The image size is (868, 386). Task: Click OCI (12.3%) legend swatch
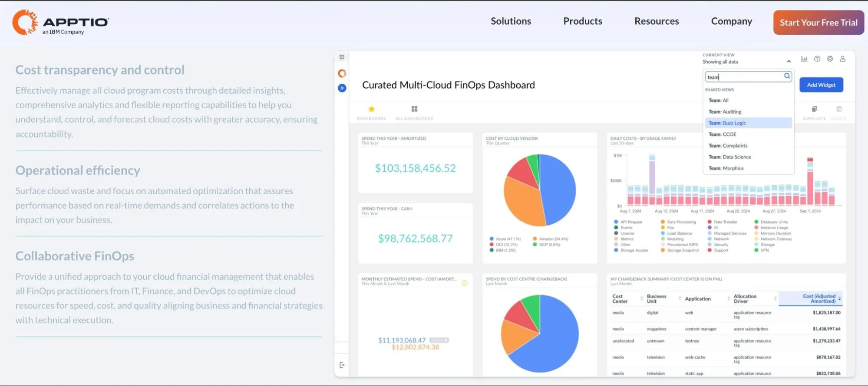point(492,245)
